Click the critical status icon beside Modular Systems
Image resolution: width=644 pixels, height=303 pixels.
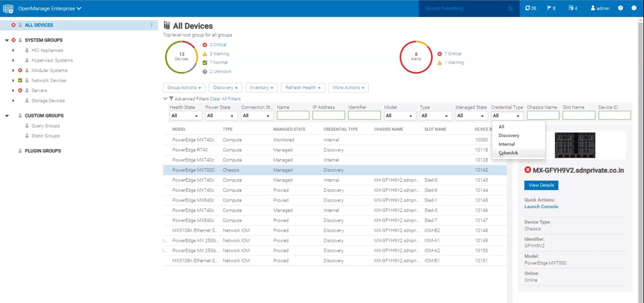pos(20,70)
